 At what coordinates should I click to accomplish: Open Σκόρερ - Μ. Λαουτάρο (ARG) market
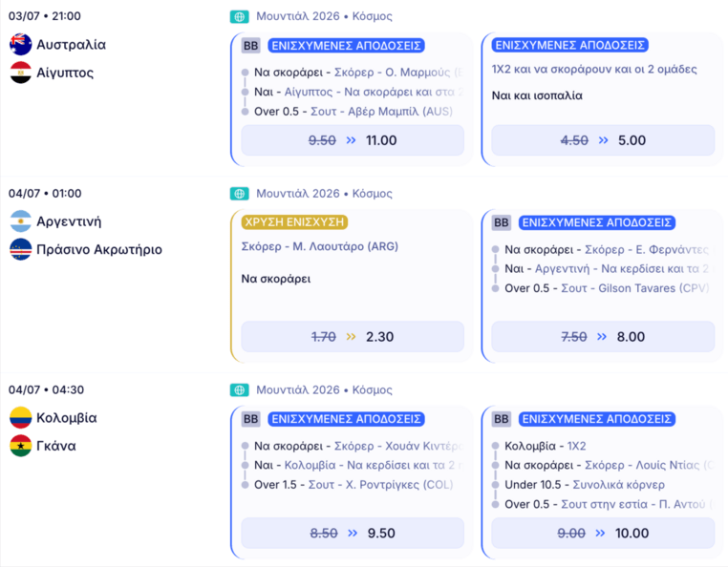pyautogui.click(x=320, y=246)
